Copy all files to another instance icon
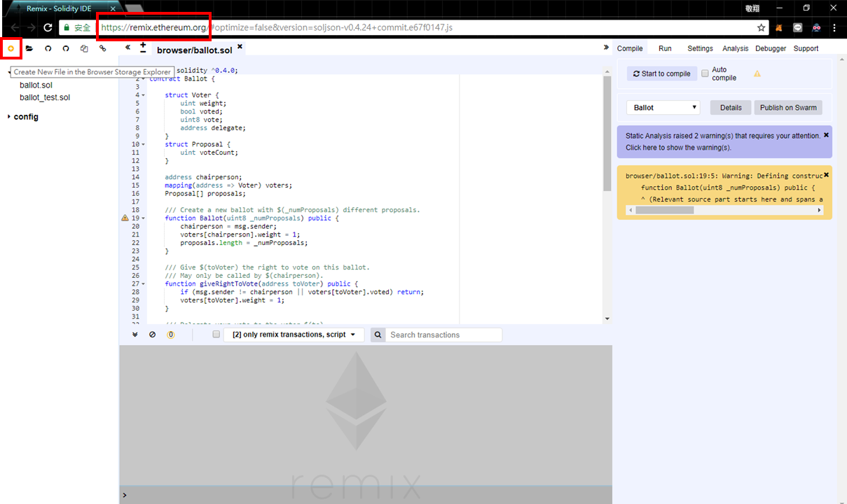Screen dimensions: 847x504 pyautogui.click(x=84, y=48)
